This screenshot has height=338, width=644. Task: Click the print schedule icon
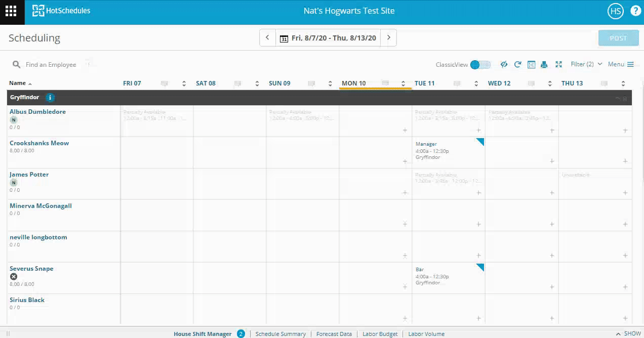544,64
